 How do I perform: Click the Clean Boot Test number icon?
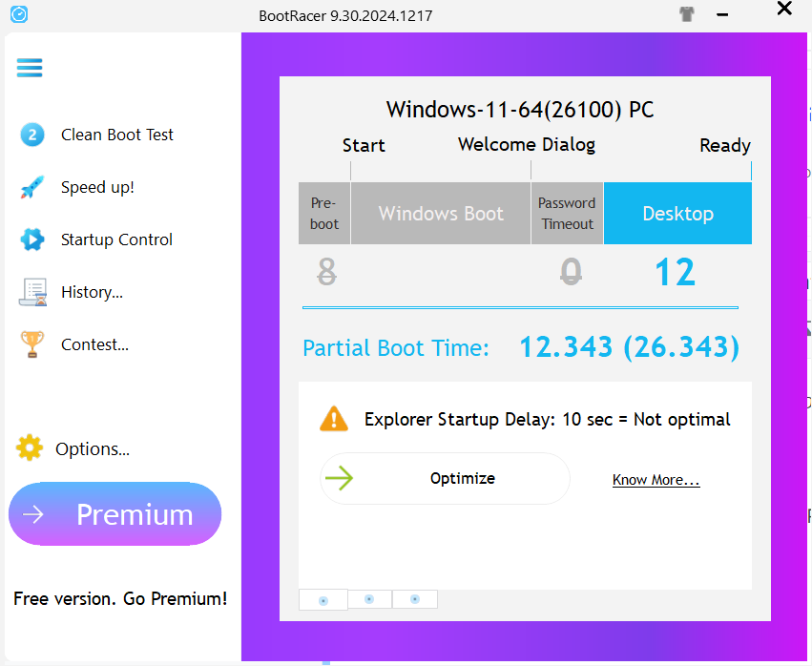pos(32,135)
